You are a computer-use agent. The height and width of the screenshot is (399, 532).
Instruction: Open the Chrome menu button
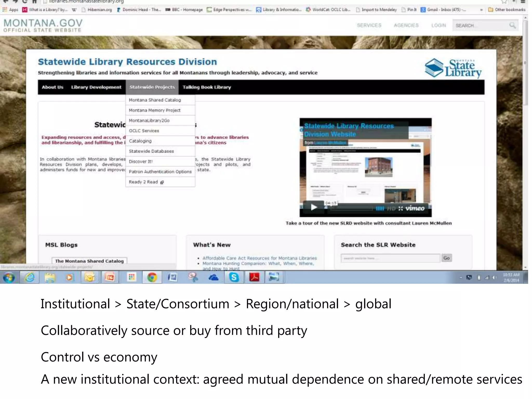click(x=523, y=2)
